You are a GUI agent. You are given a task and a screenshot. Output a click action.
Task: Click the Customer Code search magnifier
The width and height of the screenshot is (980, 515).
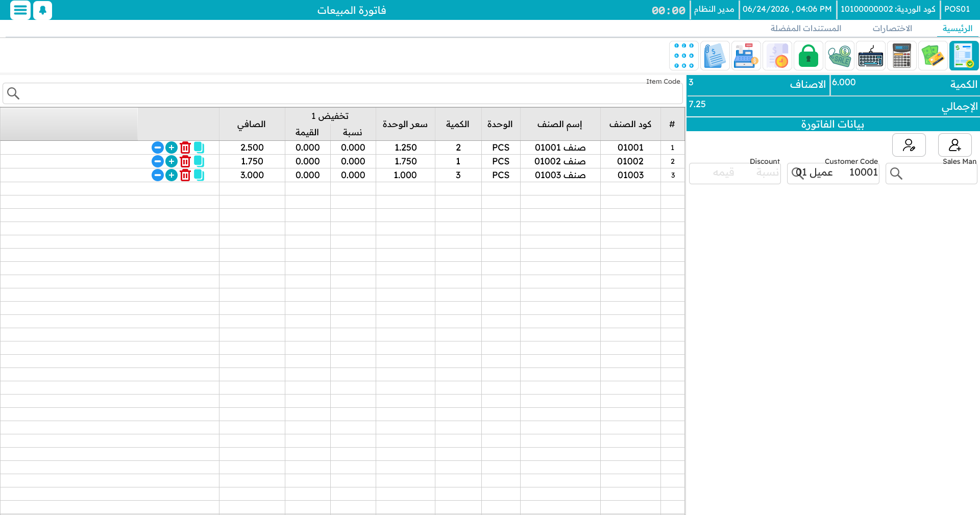pos(798,174)
